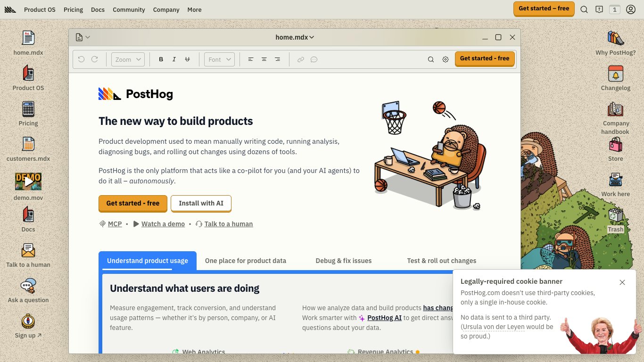Screen dimensions: 644x362
Task: Open the Company menu
Action: coord(166,9)
